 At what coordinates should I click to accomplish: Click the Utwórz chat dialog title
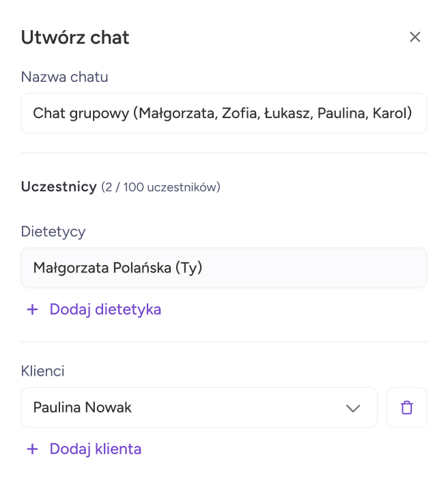[75, 37]
